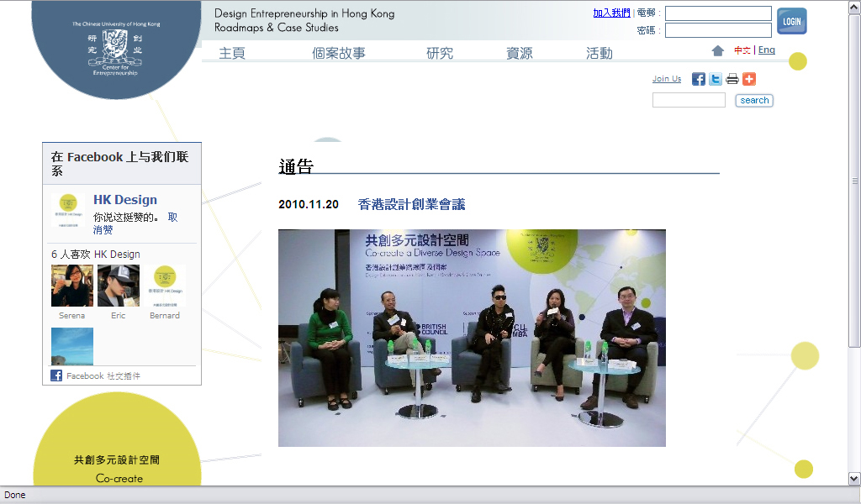Open the HK Design page logo thumbnail
Image resolution: width=861 pixels, height=504 pixels.
point(68,209)
